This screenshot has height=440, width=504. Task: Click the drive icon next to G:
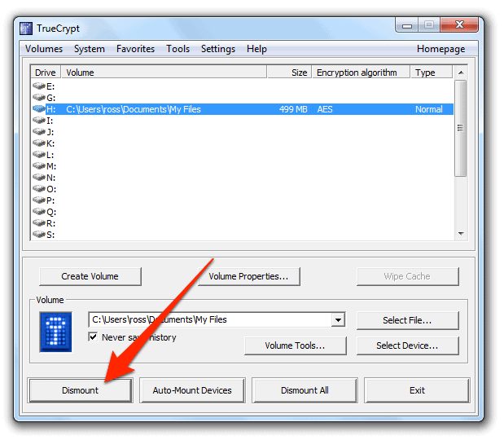point(39,97)
